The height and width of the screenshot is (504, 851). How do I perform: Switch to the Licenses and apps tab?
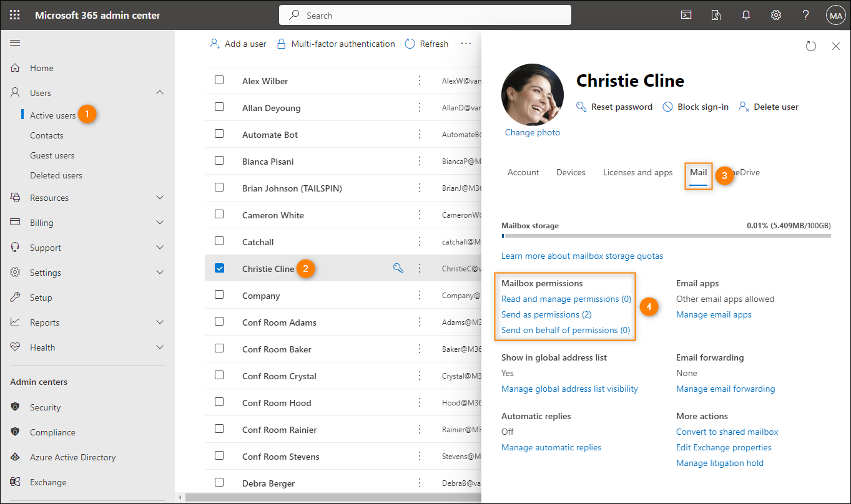click(x=637, y=172)
